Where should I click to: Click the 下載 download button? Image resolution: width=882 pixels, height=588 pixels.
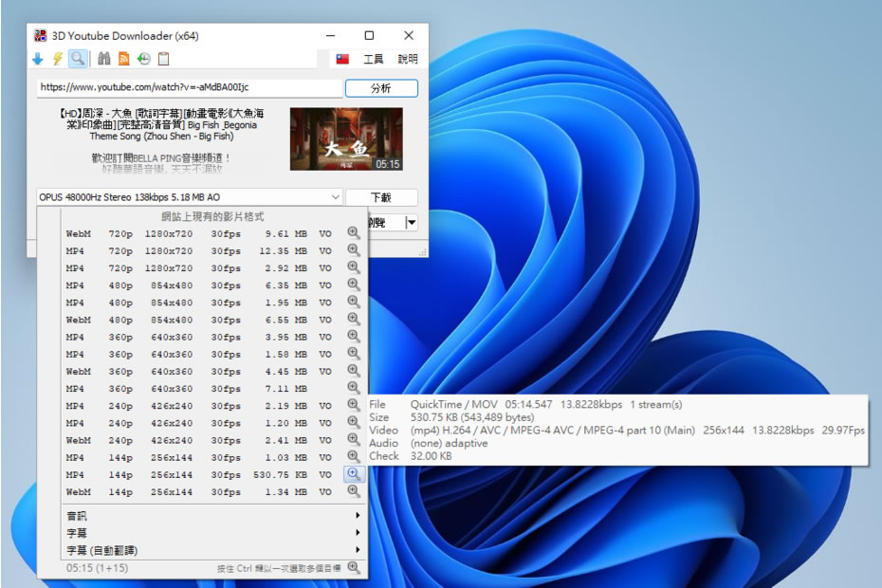click(381, 197)
